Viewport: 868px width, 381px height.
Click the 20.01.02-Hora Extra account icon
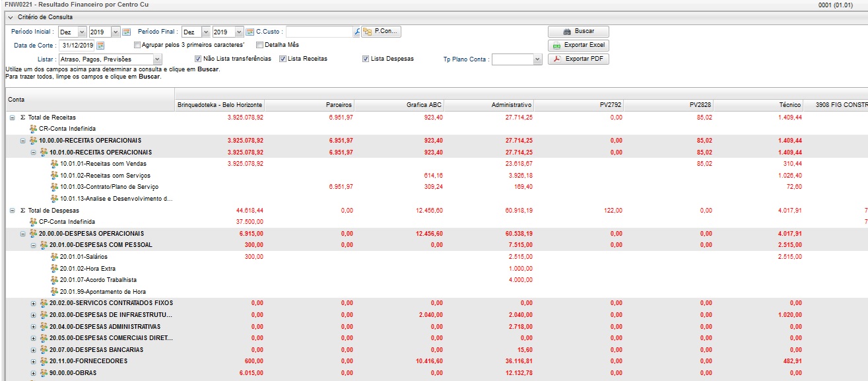point(54,269)
